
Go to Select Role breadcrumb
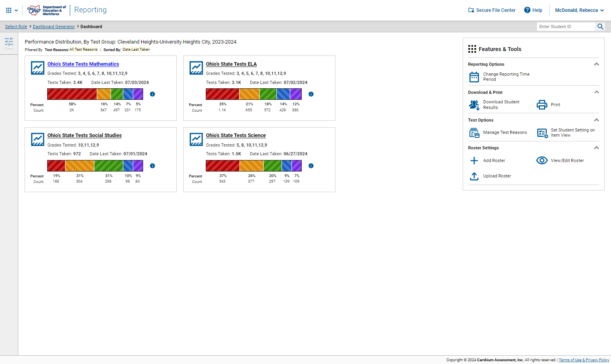coord(16,27)
